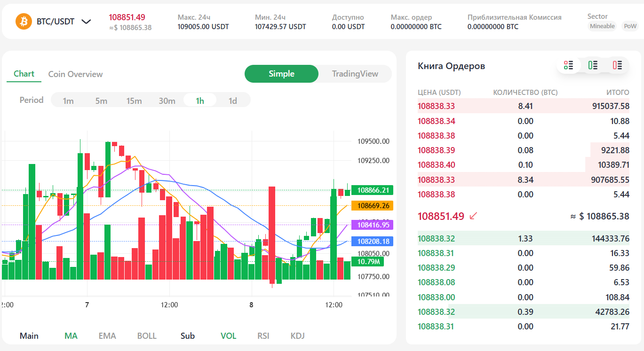Select the 108838.32 bid row with 1.33 quantity
Screen dimensions: 644x351
point(523,239)
